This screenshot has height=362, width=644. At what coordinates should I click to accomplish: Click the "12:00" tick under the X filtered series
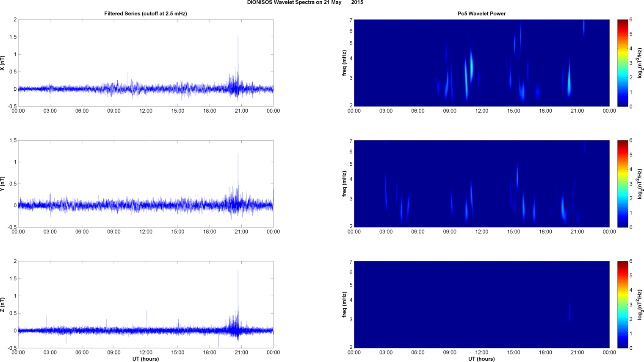(146, 111)
